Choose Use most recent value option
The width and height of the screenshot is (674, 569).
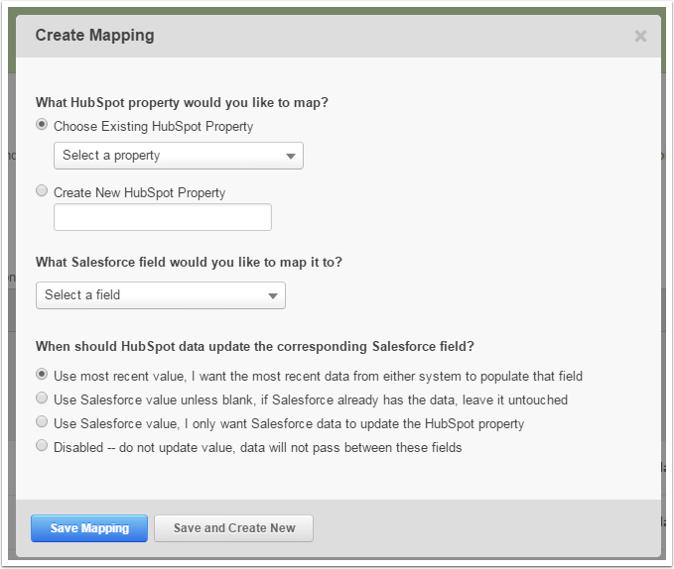(x=42, y=374)
